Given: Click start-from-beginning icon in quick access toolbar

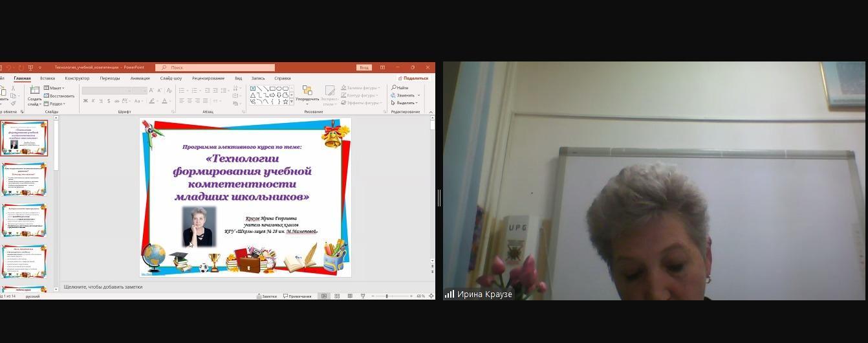Looking at the screenshot, I should (x=30, y=67).
